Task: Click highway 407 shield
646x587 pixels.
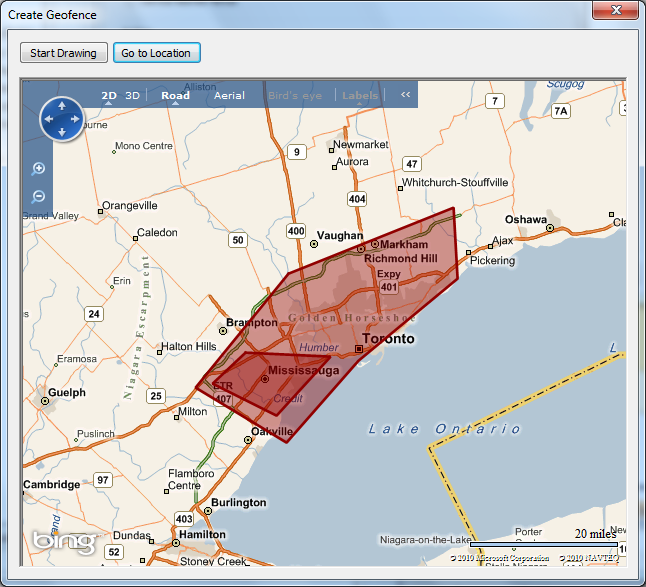Action: (x=224, y=399)
